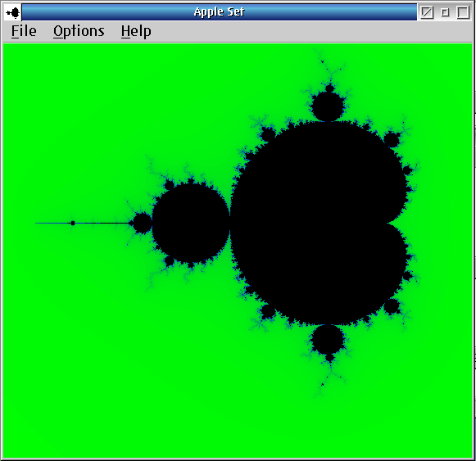Click the leftmost tip of the thin antenna line
Image resolution: width=476 pixels, height=461 pixels.
(x=36, y=223)
